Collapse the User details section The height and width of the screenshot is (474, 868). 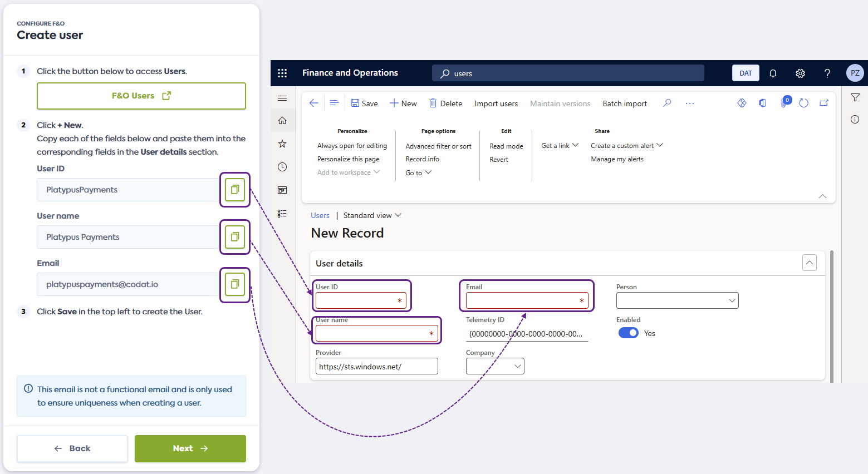810,263
